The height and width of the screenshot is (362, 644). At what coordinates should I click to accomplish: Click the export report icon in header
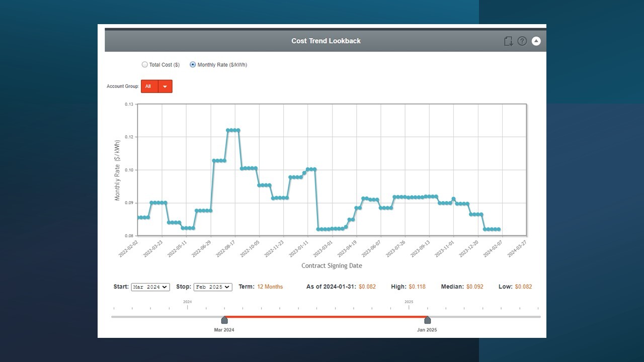(508, 41)
